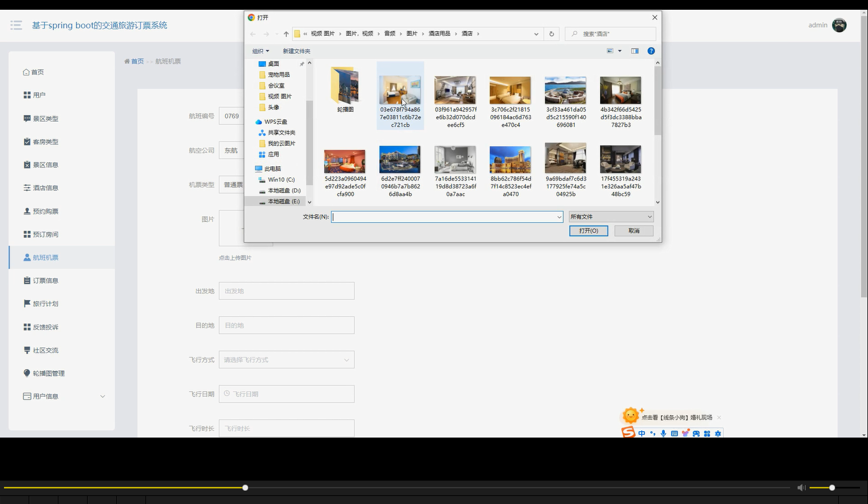Click the 预约购票 person icon in the sidebar

[x=27, y=211]
